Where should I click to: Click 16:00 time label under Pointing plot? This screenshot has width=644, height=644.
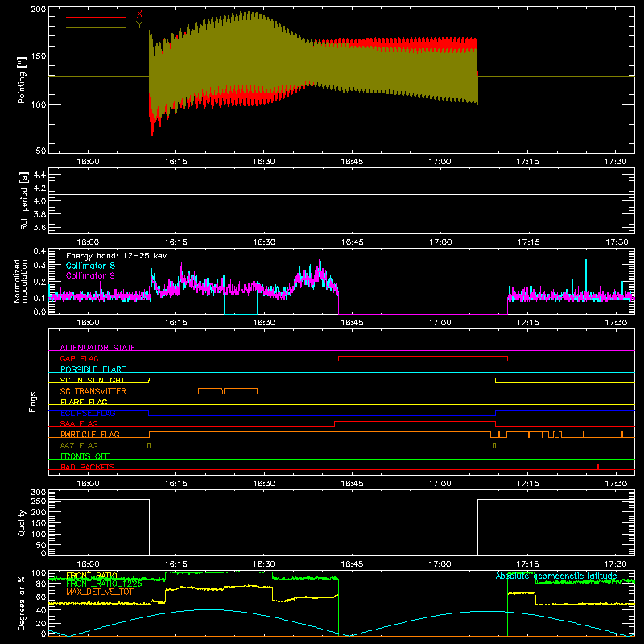click(x=88, y=162)
